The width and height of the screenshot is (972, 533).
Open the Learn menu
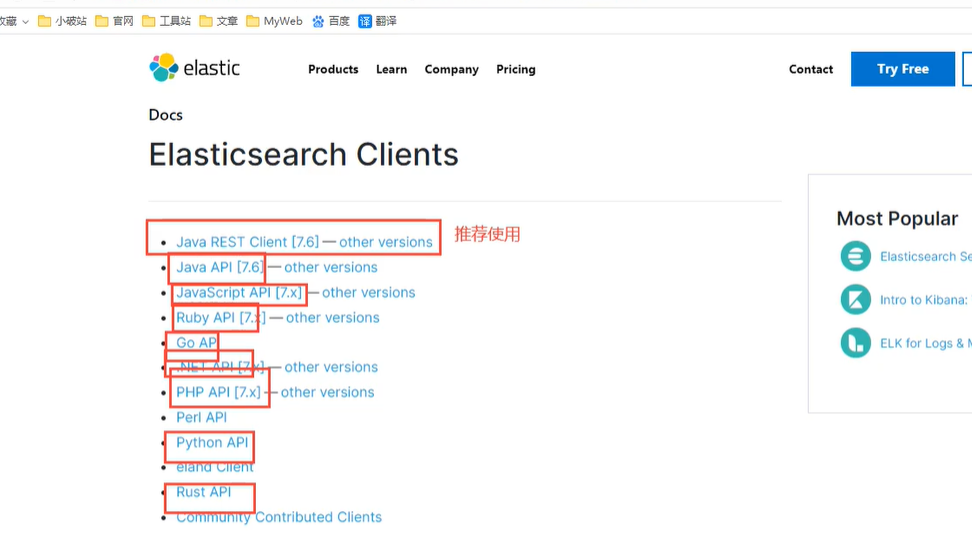pos(391,69)
